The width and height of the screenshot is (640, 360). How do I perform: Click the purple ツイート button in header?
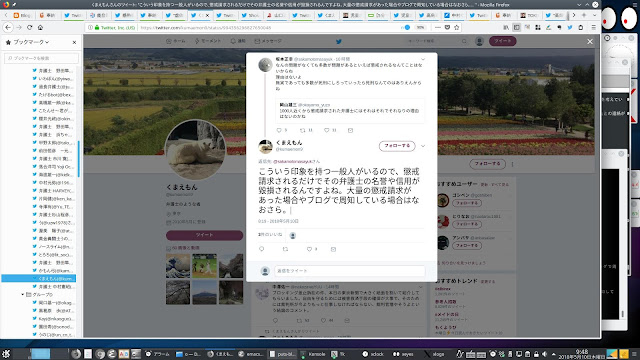tap(502, 41)
